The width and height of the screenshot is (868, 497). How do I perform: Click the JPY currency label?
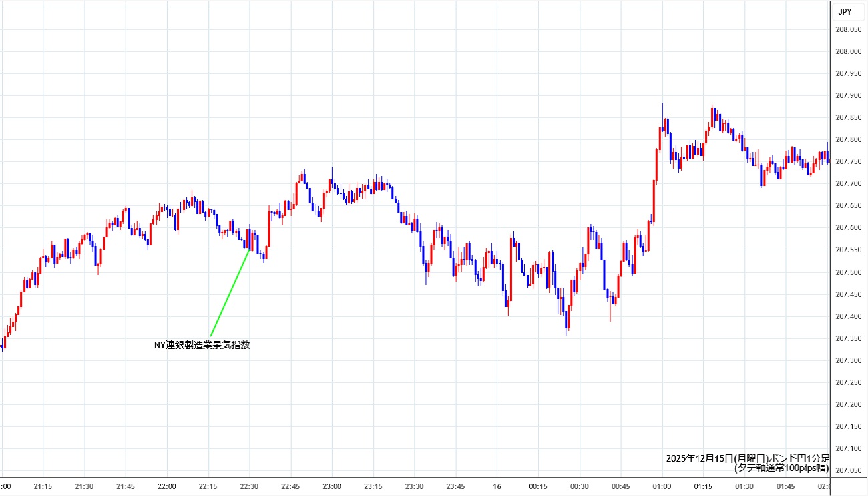point(845,11)
